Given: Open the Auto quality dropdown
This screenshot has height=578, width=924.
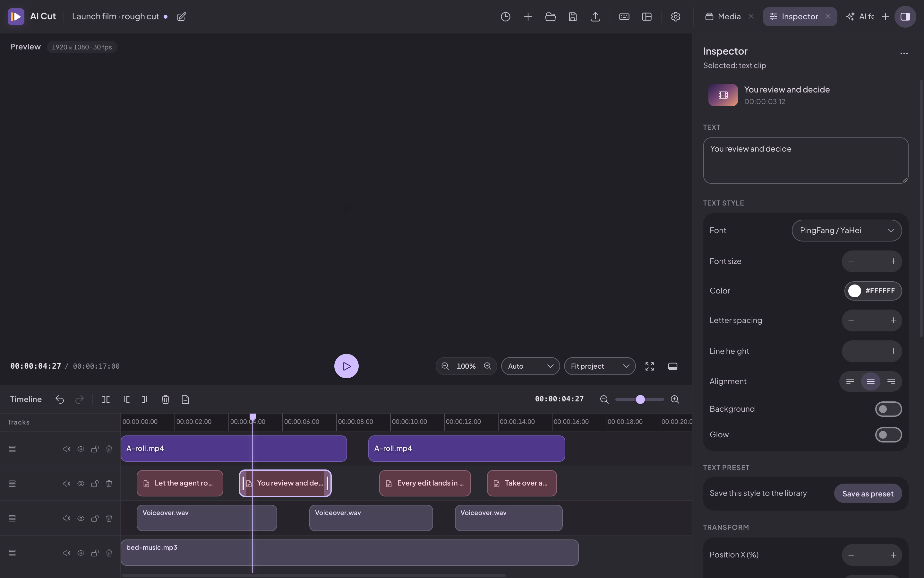Looking at the screenshot, I should point(530,366).
